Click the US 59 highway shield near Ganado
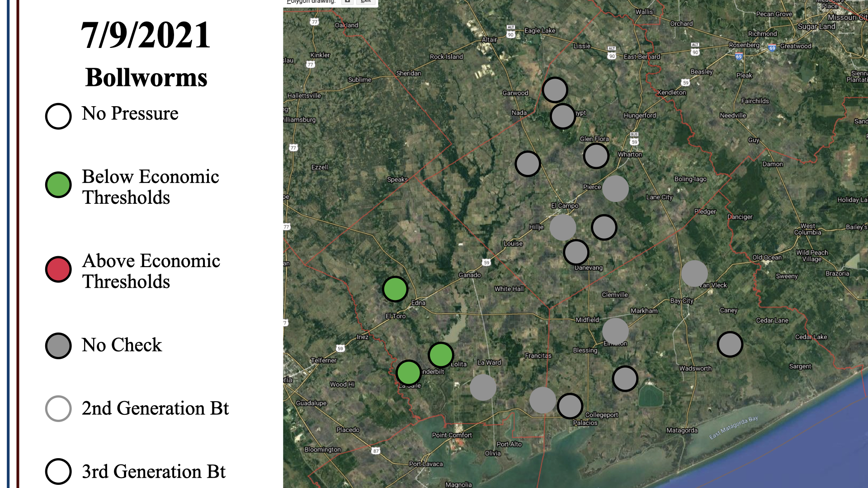Viewport: 868px width, 488px height. (x=486, y=263)
